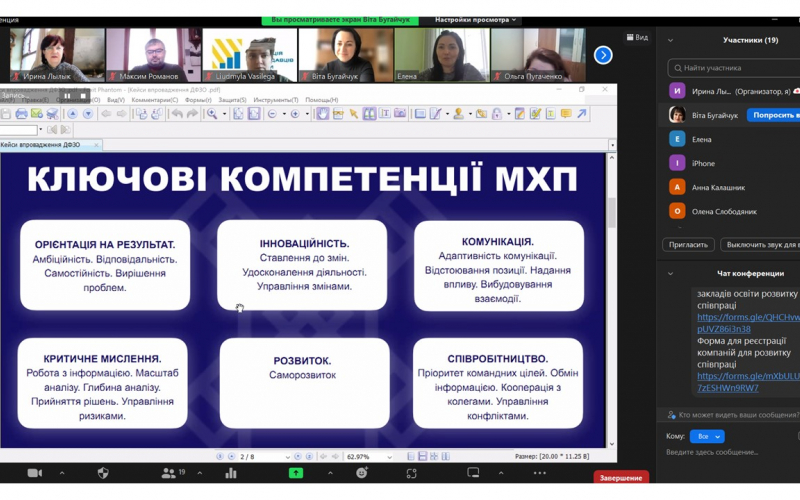Click the Пригласить button
This screenshot has width=800, height=500.
pos(688,245)
